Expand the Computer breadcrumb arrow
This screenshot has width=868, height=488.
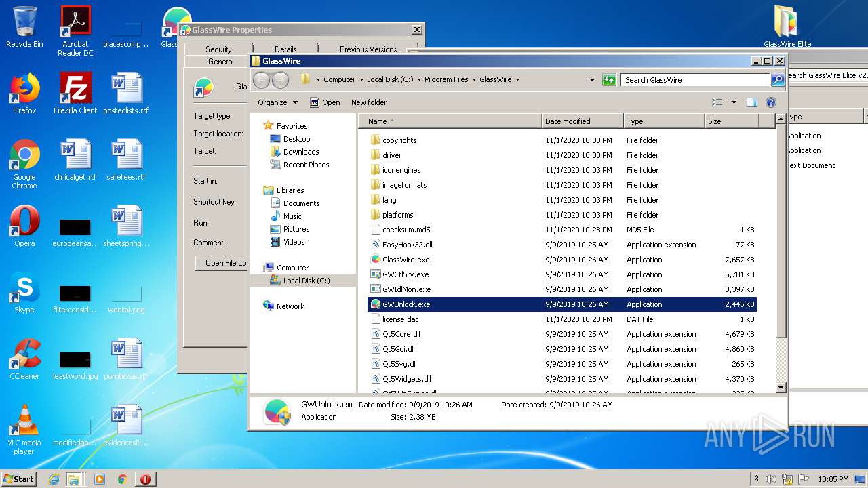[361, 80]
